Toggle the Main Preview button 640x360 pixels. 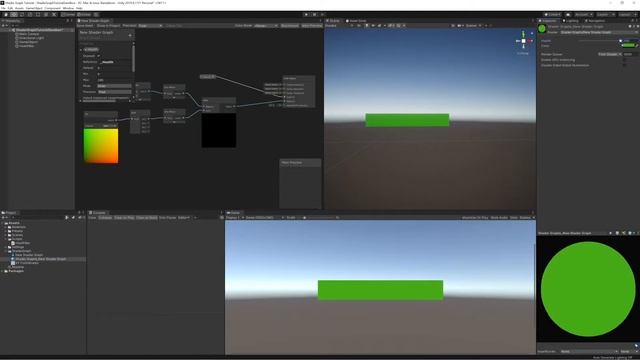(312, 25)
